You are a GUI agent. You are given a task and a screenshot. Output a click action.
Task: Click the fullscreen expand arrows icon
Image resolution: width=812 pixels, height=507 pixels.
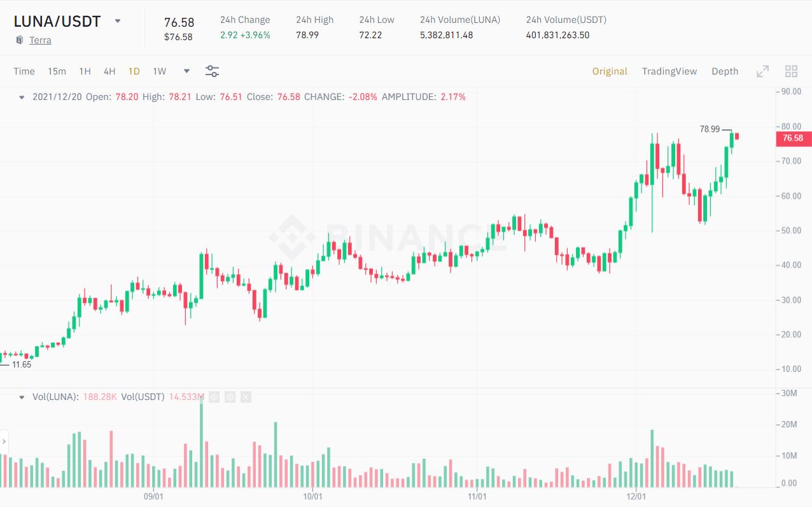762,71
